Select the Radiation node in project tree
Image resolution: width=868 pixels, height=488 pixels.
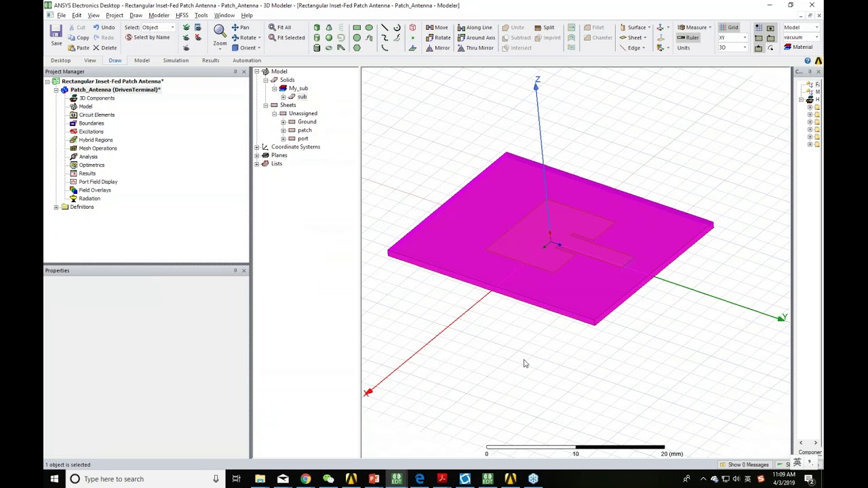pos(89,199)
